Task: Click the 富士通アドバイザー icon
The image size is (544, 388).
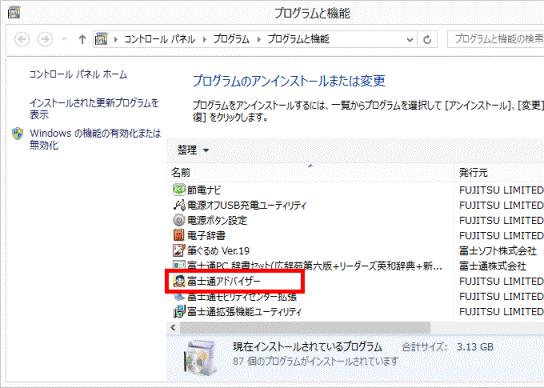Action: 179,281
